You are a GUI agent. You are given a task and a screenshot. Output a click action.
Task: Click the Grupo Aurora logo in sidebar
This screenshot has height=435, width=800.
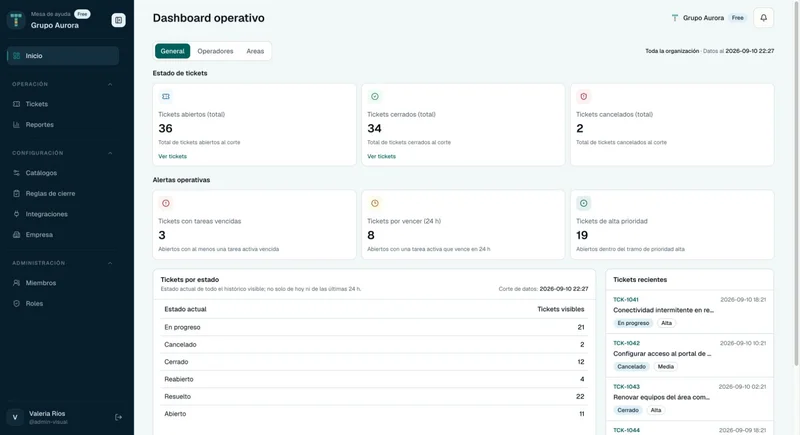tap(16, 20)
